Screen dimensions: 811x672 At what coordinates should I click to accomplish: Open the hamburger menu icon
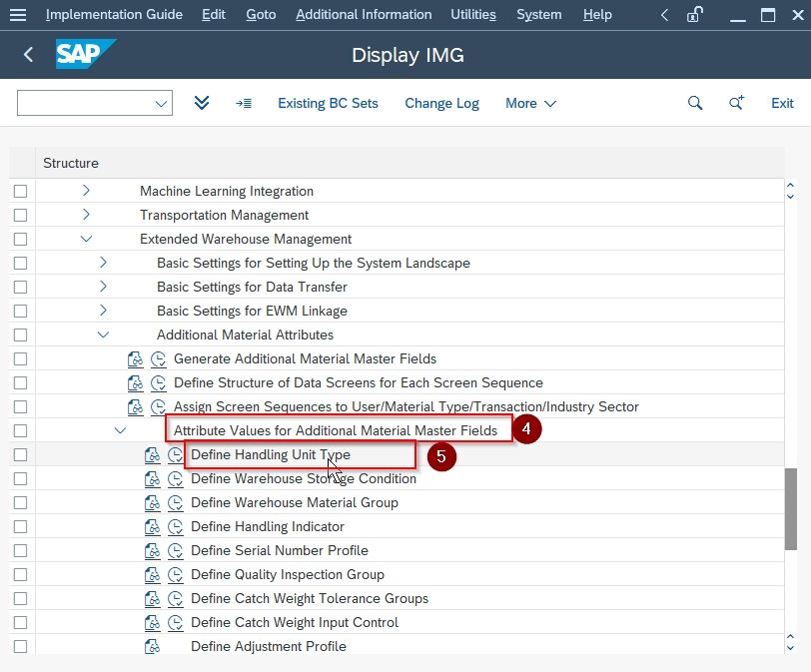[18, 14]
